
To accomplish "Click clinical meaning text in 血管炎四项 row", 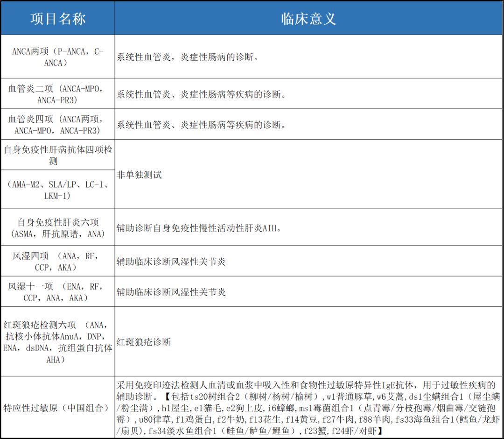I will pos(201,125).
